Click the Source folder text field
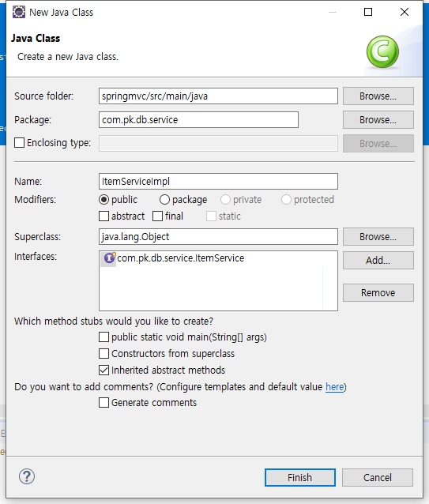The width and height of the screenshot is (429, 504). (x=218, y=96)
